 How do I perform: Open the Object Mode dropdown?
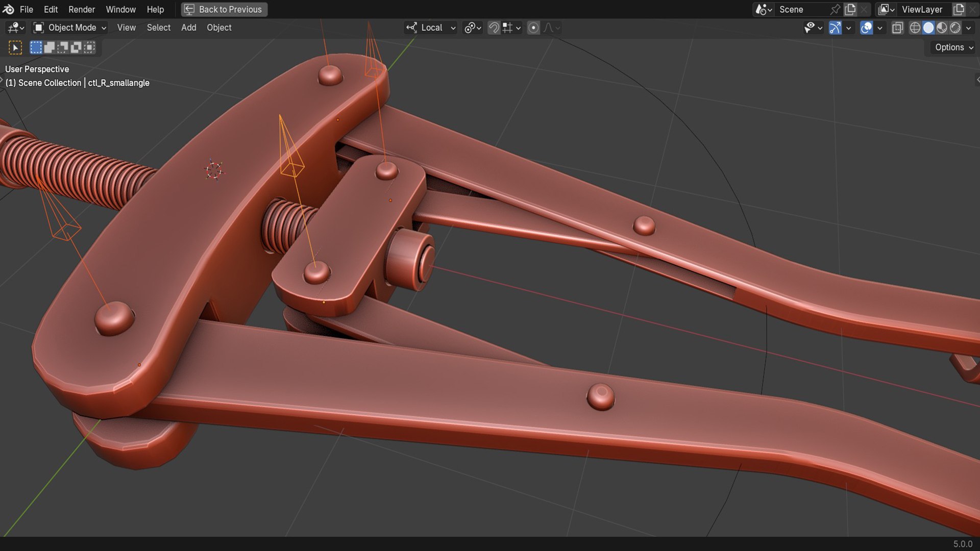point(69,28)
